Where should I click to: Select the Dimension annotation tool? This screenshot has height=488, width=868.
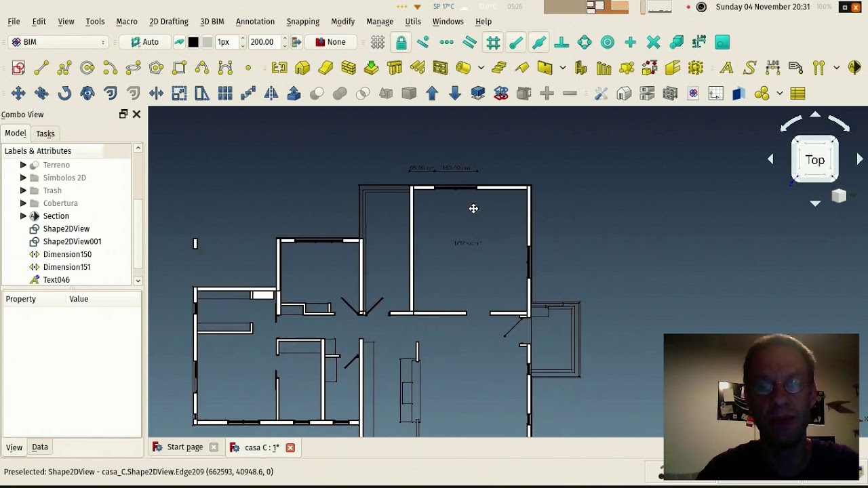click(772, 68)
